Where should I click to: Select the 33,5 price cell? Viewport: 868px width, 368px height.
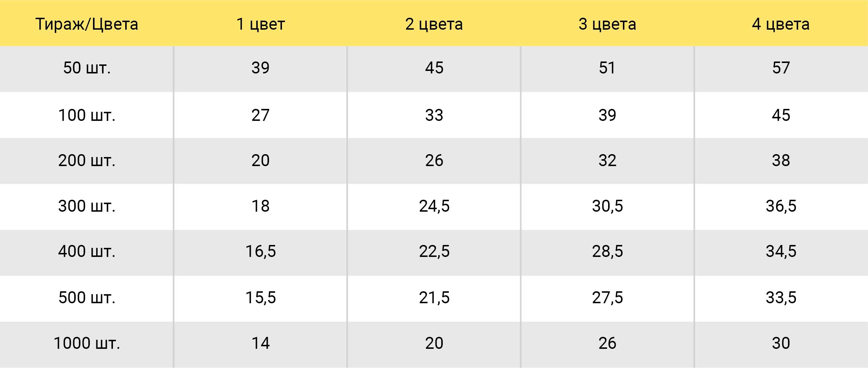click(781, 298)
